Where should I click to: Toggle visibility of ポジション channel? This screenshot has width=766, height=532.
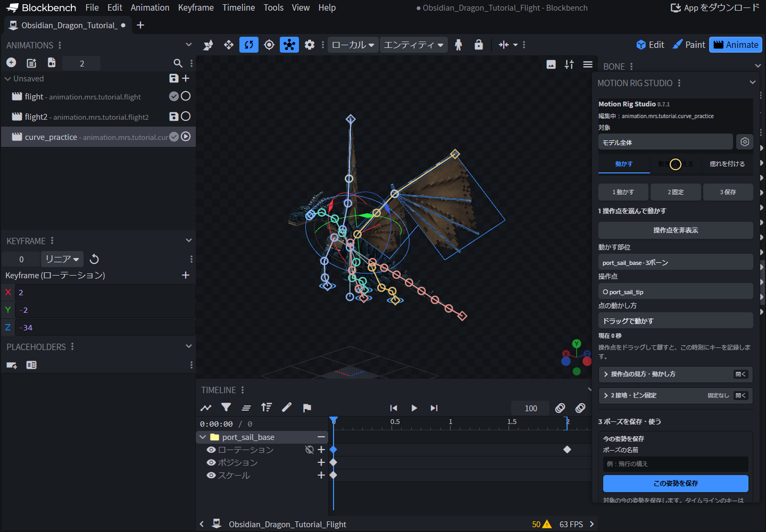[x=211, y=463]
